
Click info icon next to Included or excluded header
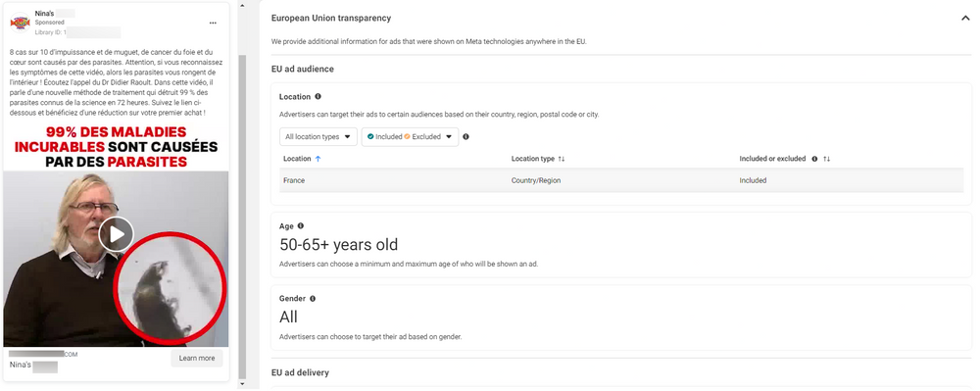click(814, 160)
